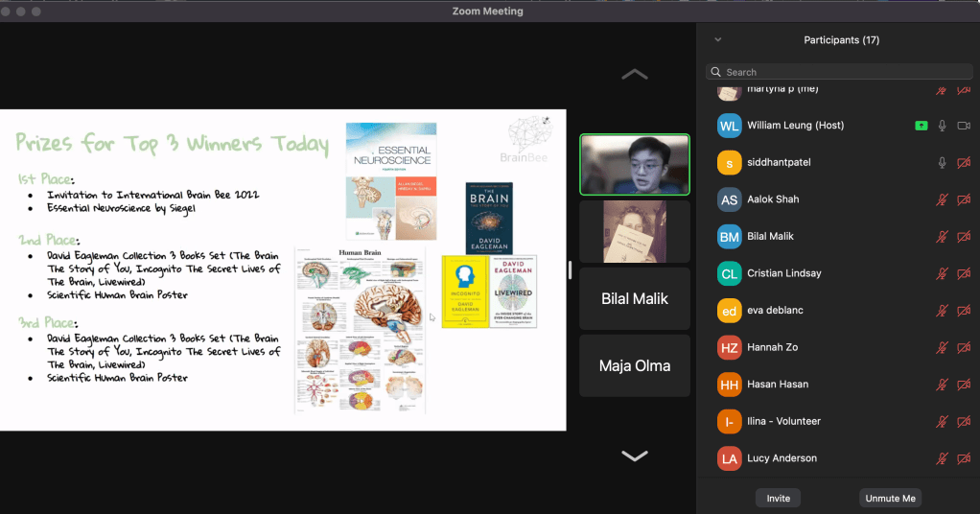Show next video thumbnails with down arrow

[634, 456]
